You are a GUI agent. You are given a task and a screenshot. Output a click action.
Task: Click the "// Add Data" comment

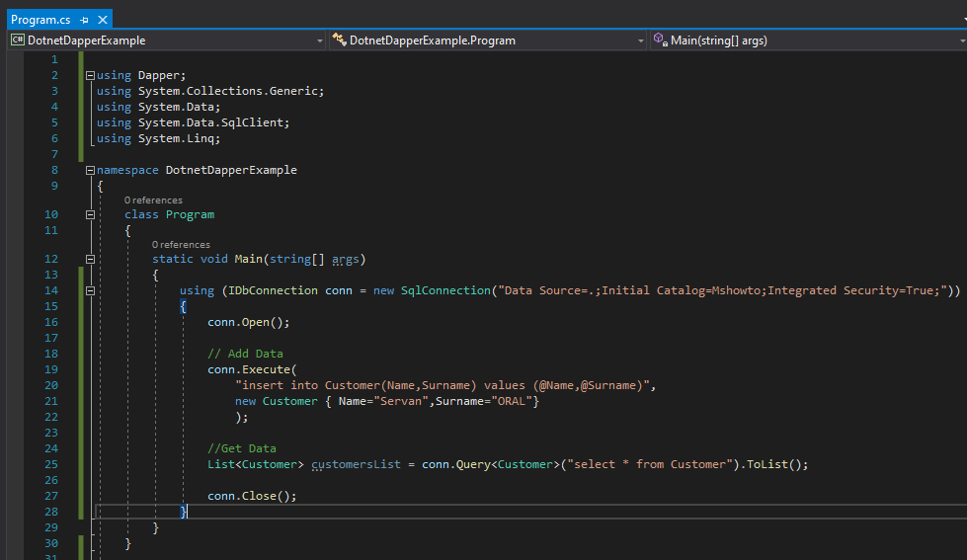tap(245, 354)
